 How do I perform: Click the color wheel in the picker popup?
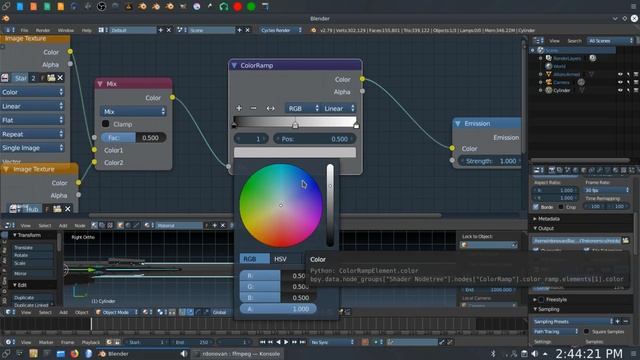click(281, 205)
